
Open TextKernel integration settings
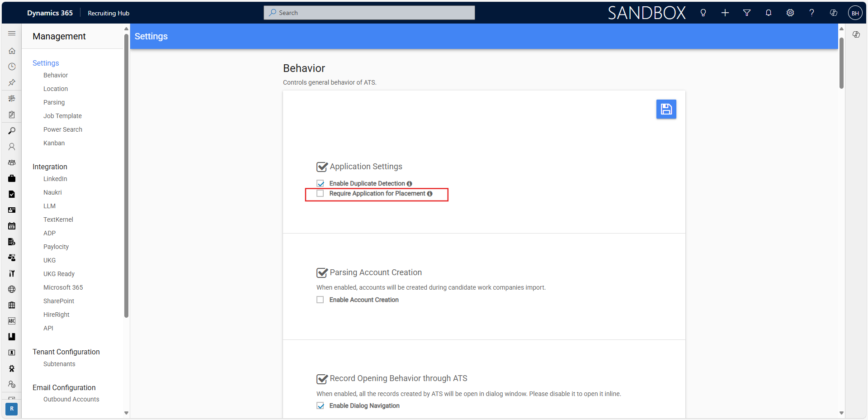click(58, 220)
